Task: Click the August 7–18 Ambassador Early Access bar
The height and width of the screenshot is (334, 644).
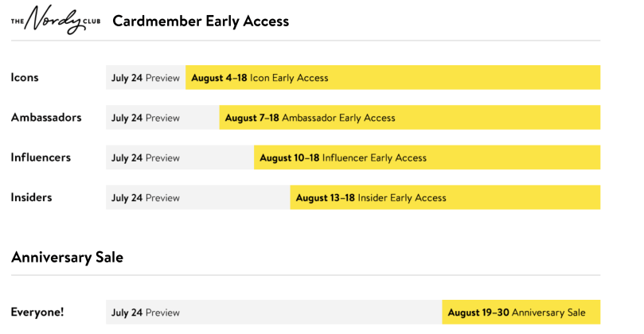Action: point(409,118)
